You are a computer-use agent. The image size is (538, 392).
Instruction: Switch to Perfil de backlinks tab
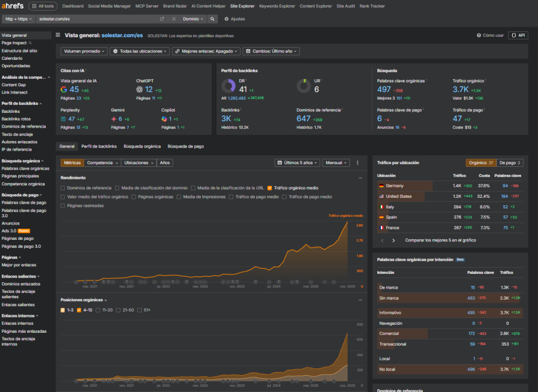click(x=99, y=146)
